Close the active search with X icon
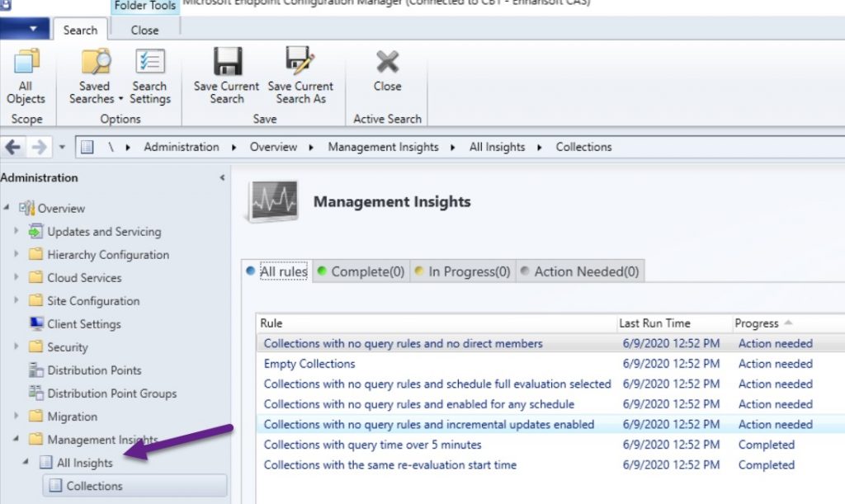 point(387,64)
